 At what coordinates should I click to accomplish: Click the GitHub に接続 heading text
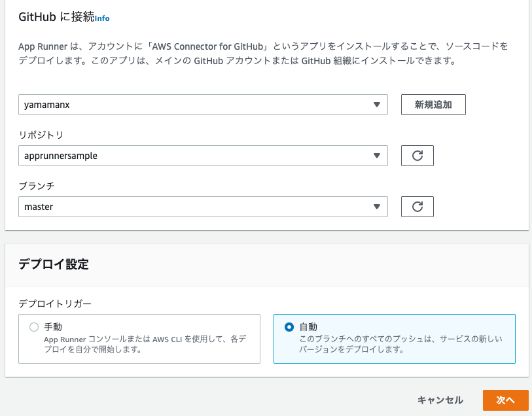coord(56,16)
